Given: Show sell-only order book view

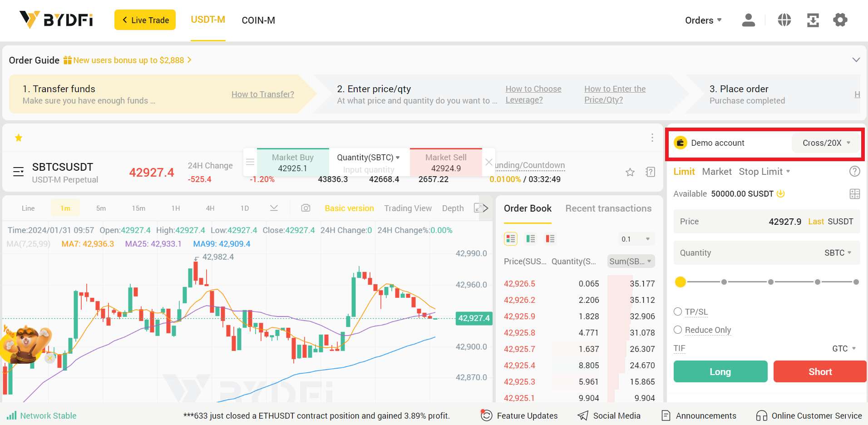Looking at the screenshot, I should click(x=550, y=239).
